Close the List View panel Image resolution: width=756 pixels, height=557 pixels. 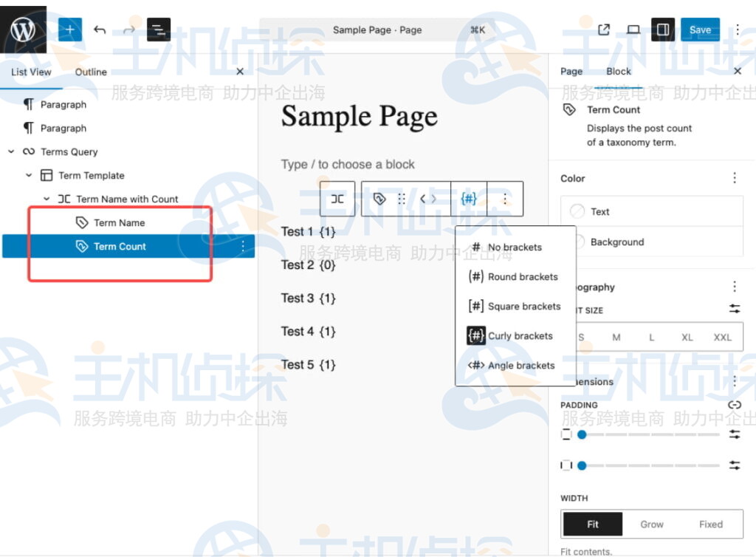pos(240,72)
